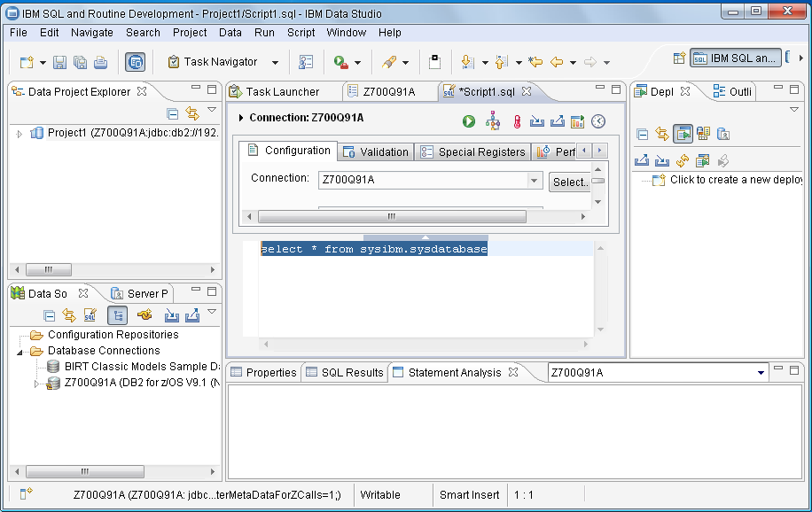Click the new SQL script icon in Data Source Explorer
Viewport: 812px width, 512px height.
pyautogui.click(x=90, y=315)
